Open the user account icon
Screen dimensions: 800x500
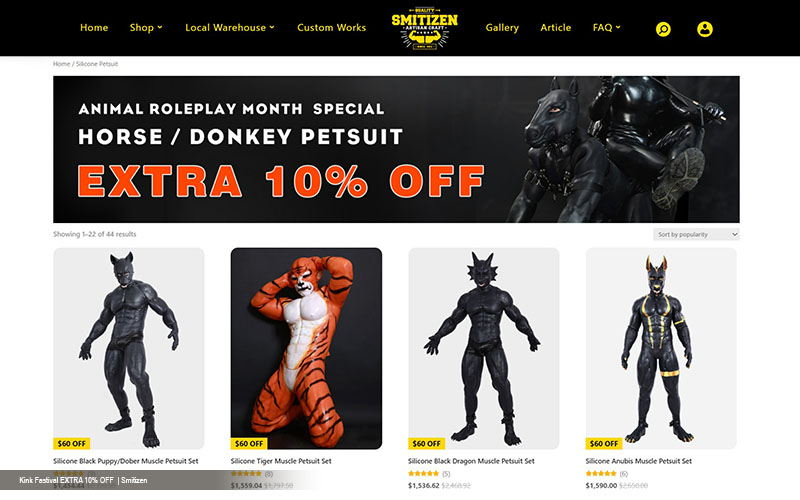(705, 29)
